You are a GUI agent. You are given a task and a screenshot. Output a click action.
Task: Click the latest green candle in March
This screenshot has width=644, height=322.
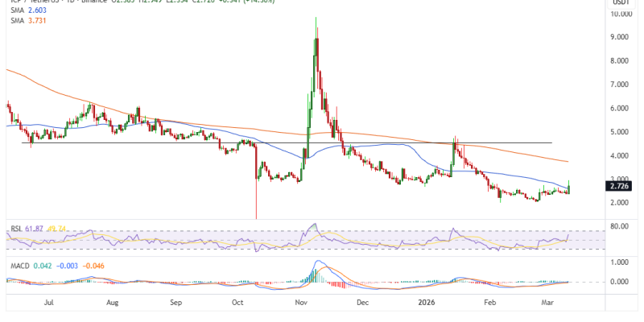point(569,186)
